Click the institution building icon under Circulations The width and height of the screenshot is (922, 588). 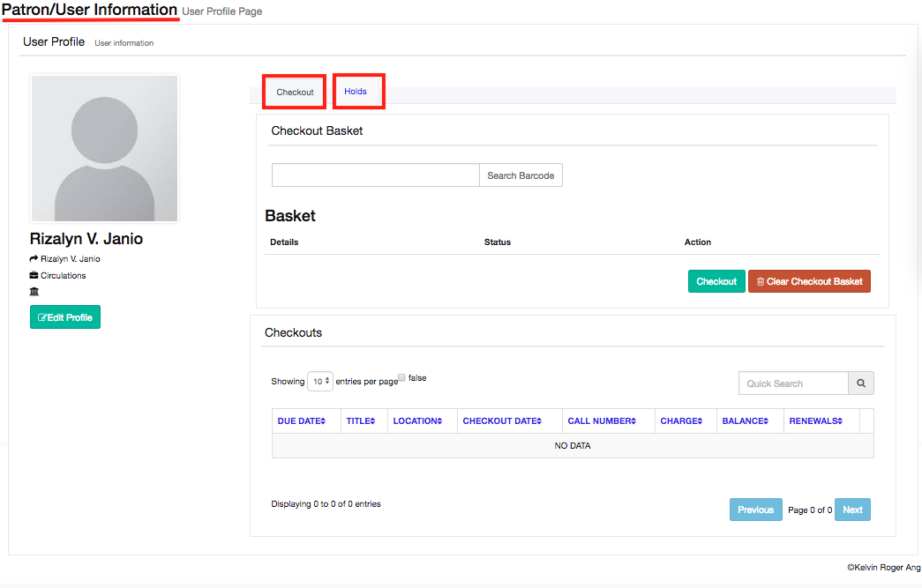(34, 292)
